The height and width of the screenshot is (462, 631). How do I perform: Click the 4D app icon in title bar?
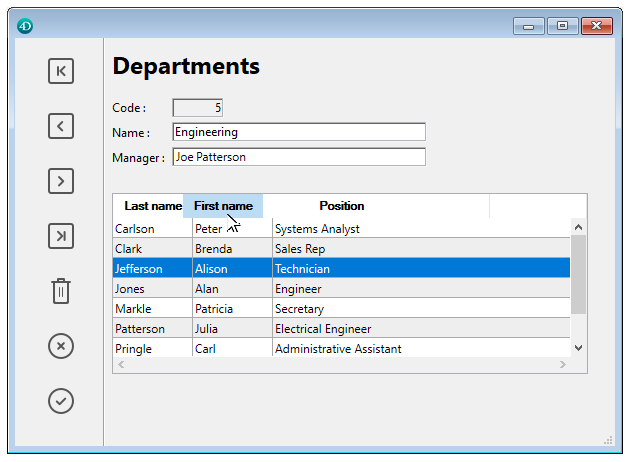[x=25, y=26]
